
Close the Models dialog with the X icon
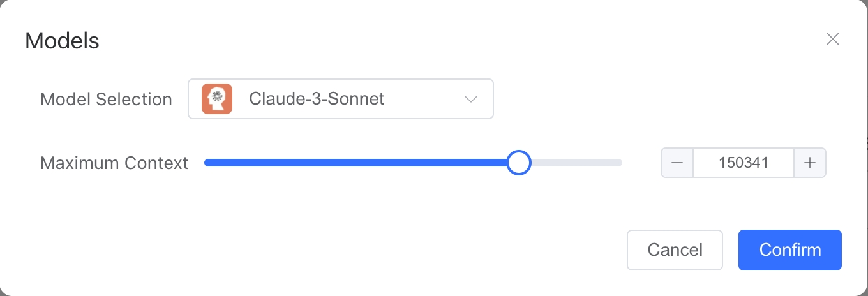[x=832, y=40]
